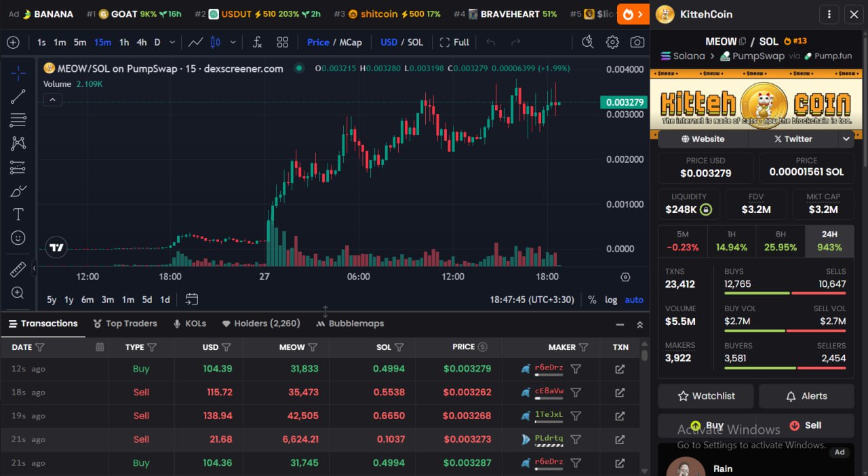Redo the chart action

515,42
